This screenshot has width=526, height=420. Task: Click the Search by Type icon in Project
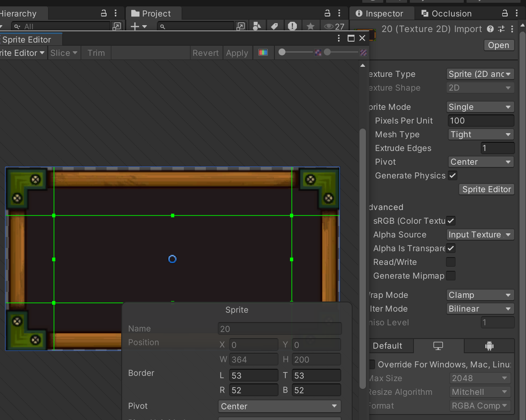[x=257, y=27]
